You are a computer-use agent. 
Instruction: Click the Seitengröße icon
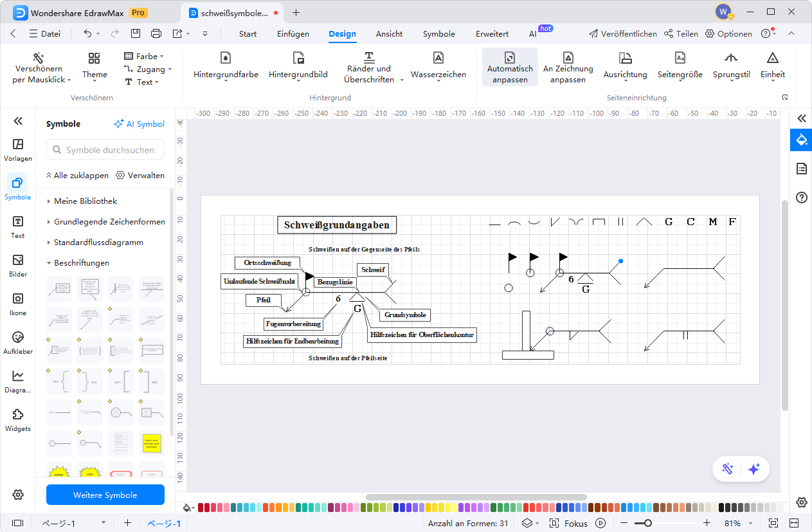[680, 58]
